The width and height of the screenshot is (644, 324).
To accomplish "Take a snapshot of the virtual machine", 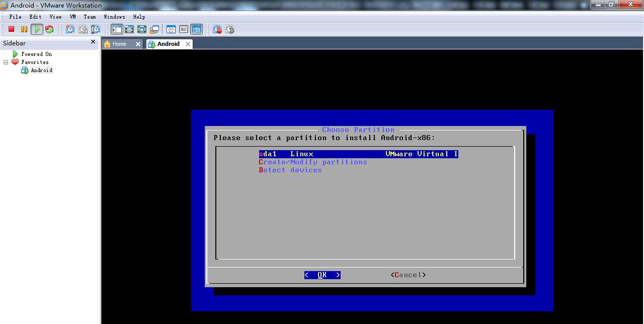I will [70, 29].
